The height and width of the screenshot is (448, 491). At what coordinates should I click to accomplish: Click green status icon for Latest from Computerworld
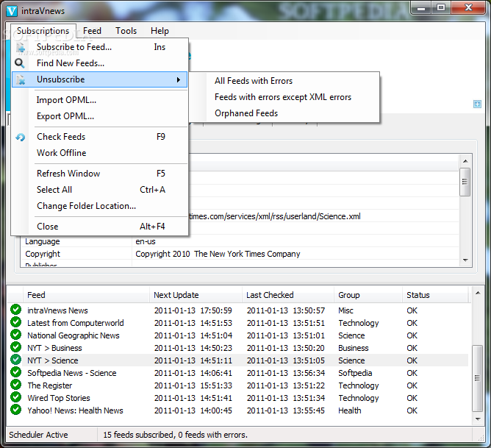15,322
